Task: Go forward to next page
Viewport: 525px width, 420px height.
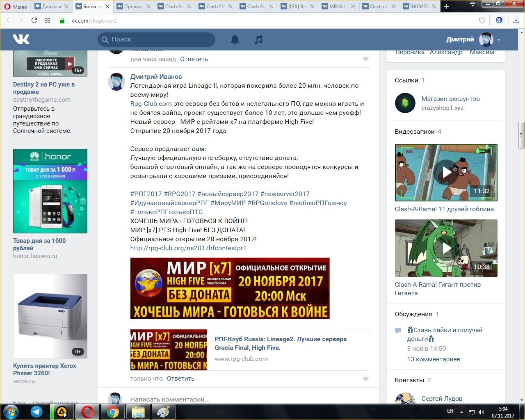Action: coord(21,21)
